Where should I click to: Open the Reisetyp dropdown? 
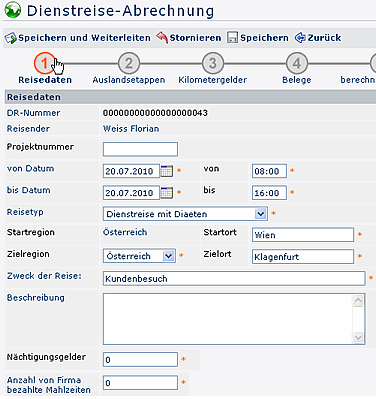(x=185, y=214)
